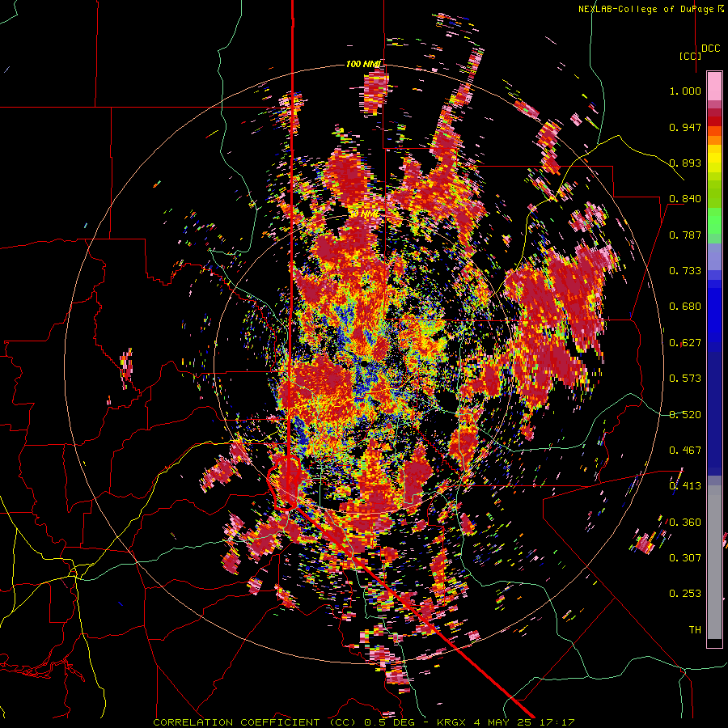Select the 0.253 scale value
Viewport: 728px width, 728px height.
(x=685, y=594)
